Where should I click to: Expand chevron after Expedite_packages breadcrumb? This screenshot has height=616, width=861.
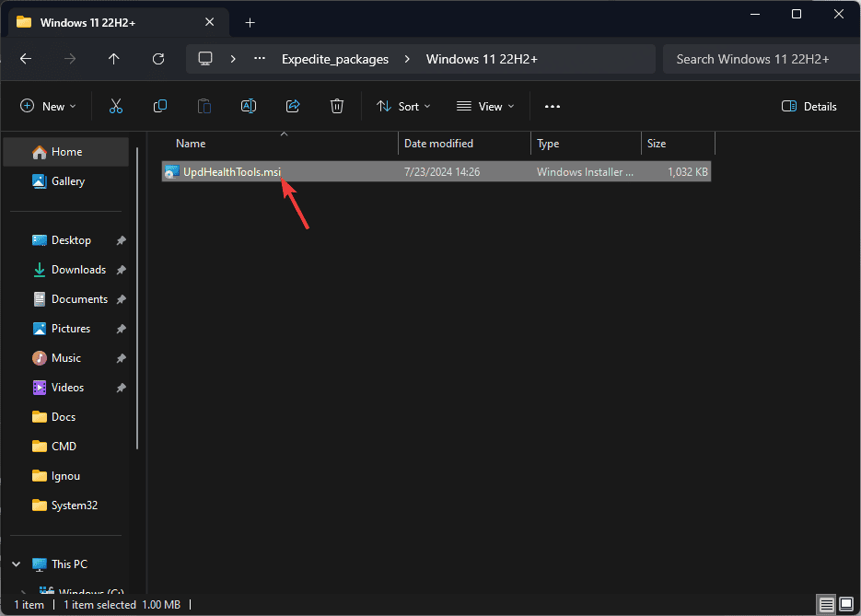(407, 59)
